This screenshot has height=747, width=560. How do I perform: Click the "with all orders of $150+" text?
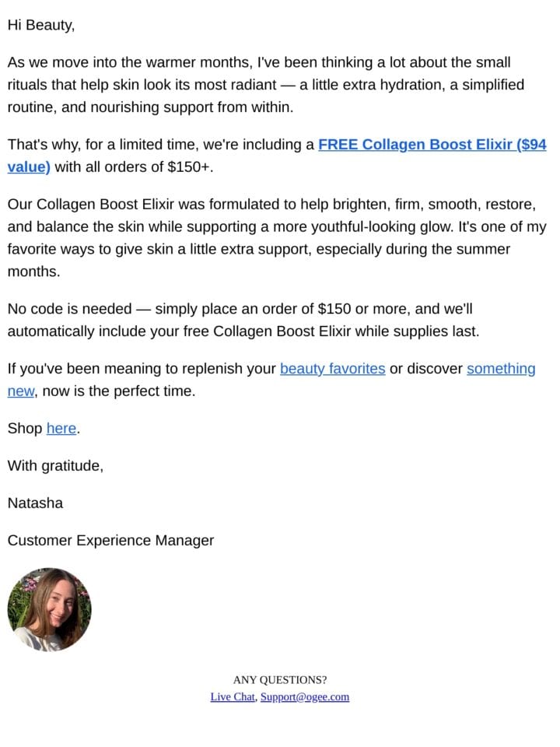click(134, 167)
